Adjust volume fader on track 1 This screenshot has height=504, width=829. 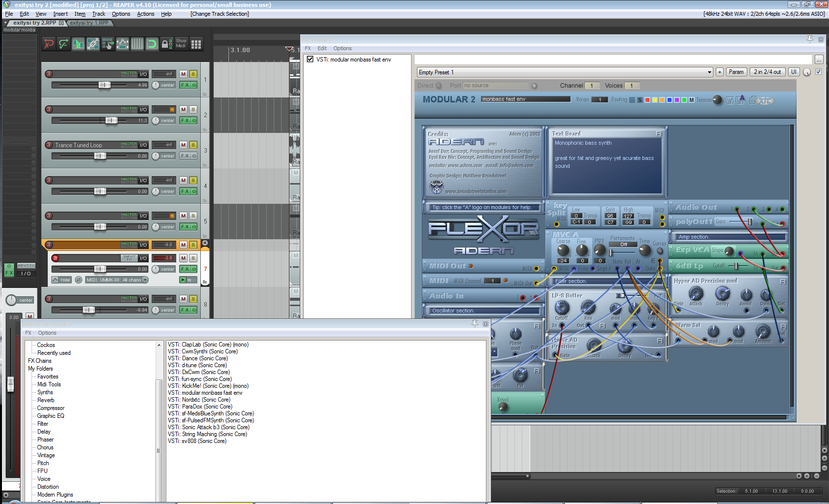pyautogui.click(x=104, y=85)
